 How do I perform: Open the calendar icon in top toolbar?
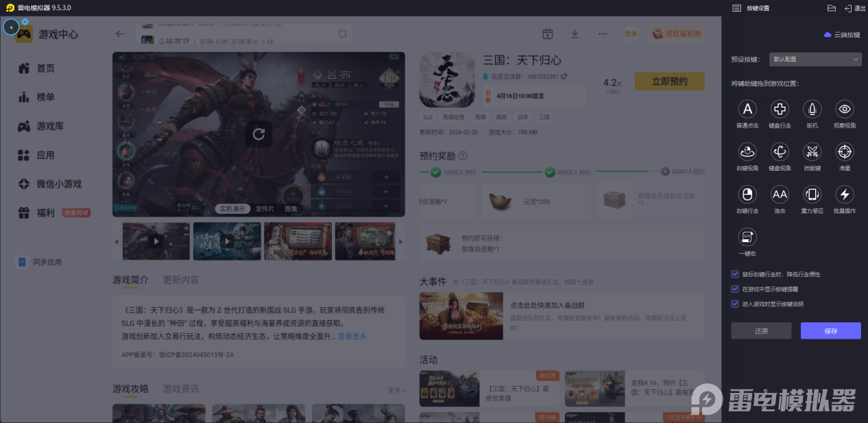point(548,34)
